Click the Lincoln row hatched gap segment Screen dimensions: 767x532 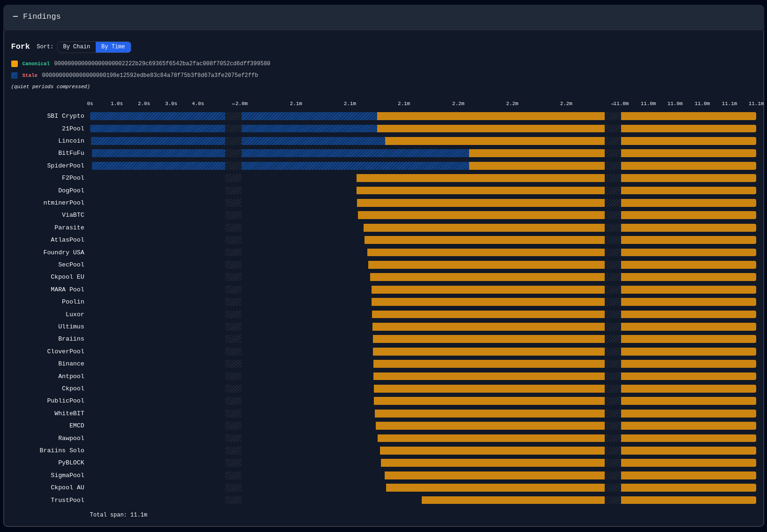[x=233, y=141]
